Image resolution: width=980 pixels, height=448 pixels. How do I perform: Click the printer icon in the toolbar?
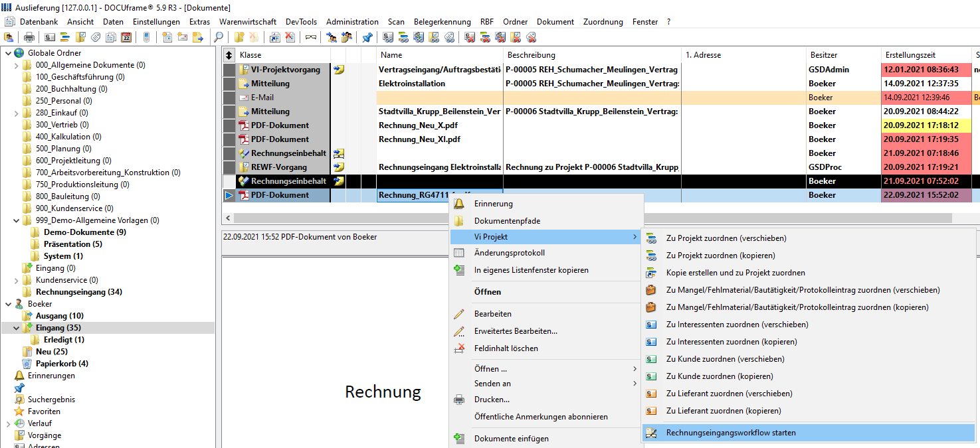point(29,37)
